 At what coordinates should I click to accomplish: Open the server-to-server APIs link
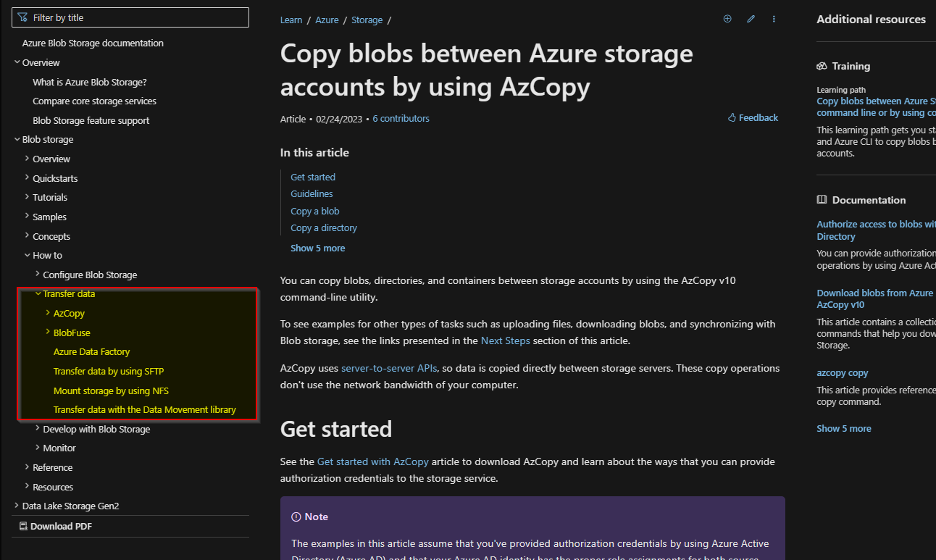389,368
